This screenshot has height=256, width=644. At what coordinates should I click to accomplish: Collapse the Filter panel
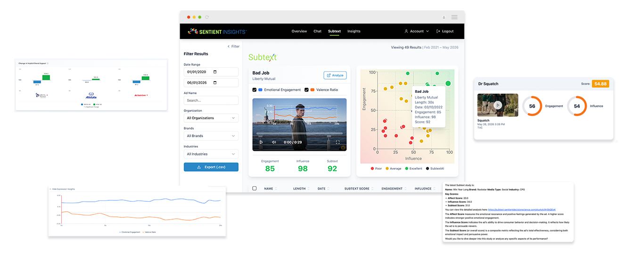233,46
